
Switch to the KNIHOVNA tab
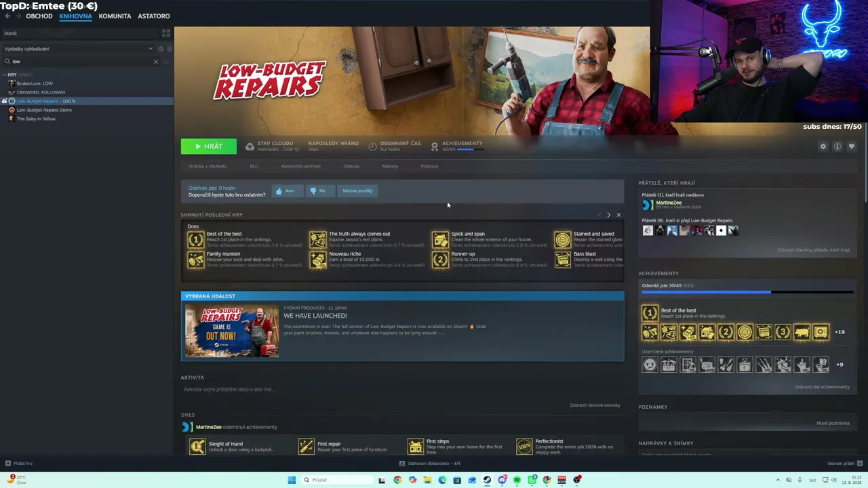click(x=75, y=16)
